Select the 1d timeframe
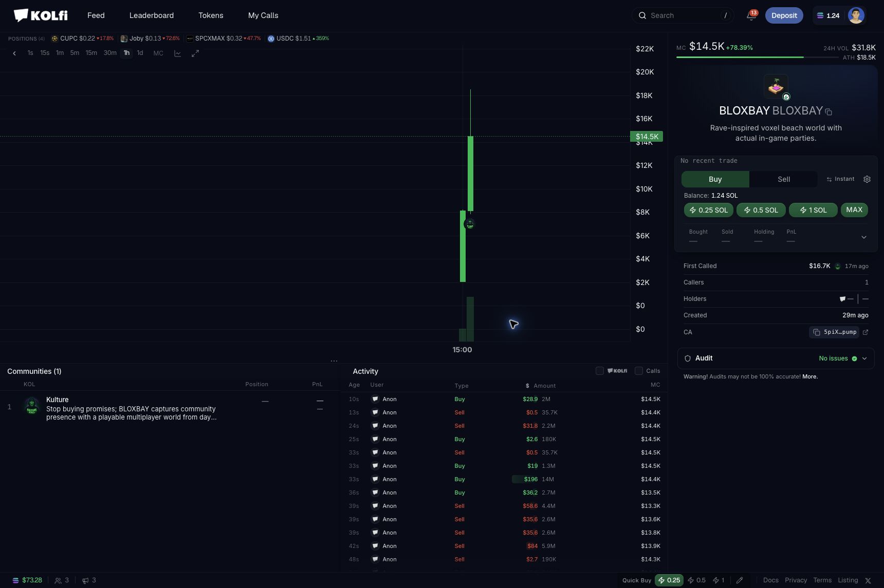 tap(140, 53)
